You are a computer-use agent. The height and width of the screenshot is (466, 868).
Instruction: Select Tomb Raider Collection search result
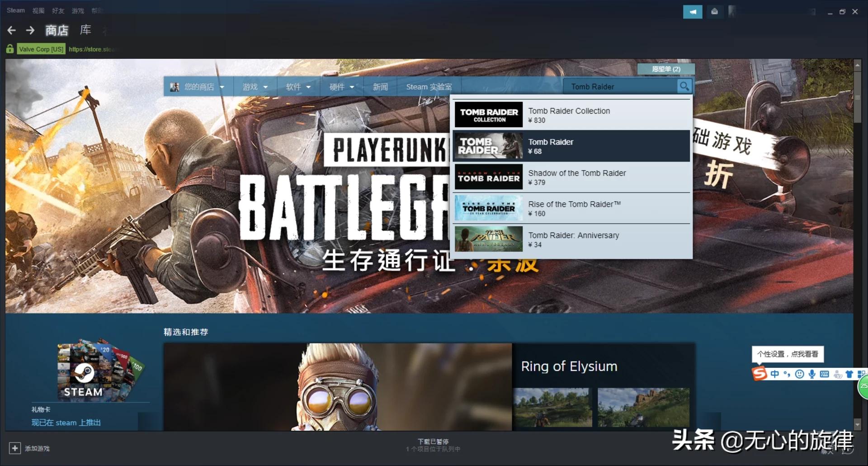pyautogui.click(x=571, y=115)
